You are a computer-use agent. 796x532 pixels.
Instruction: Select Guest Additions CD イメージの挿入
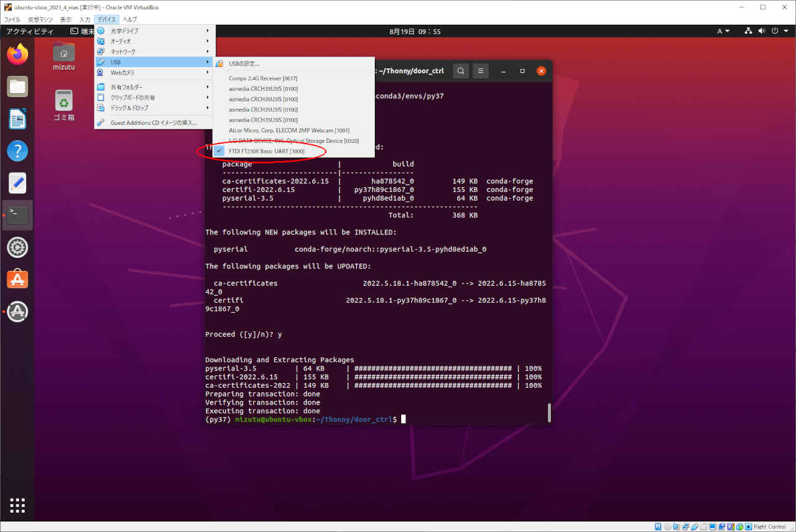click(153, 122)
